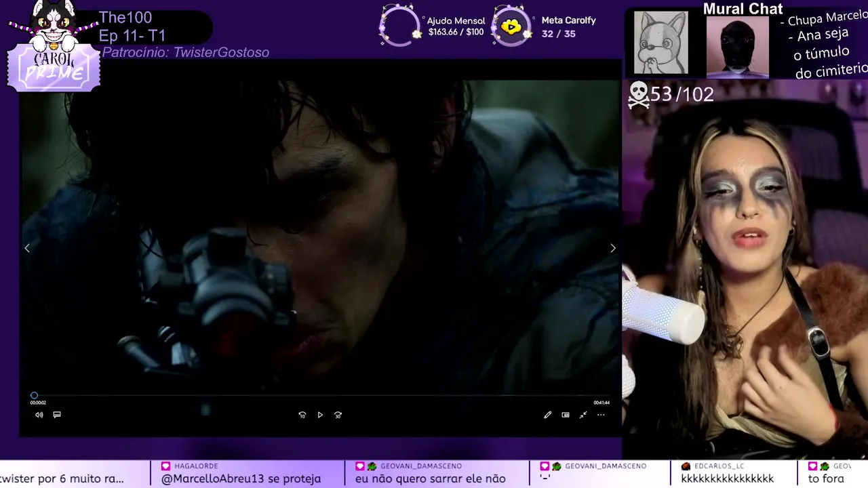Click the "The100" title text
This screenshot has height=488, width=868.
click(125, 18)
